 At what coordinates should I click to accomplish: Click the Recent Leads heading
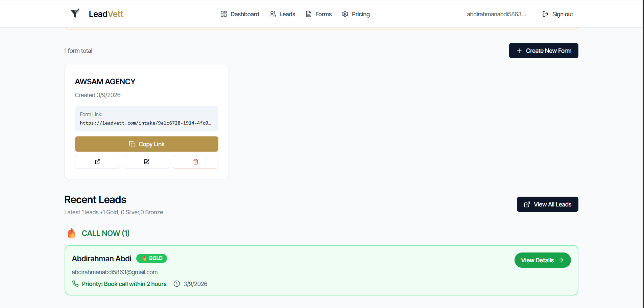[x=95, y=200]
